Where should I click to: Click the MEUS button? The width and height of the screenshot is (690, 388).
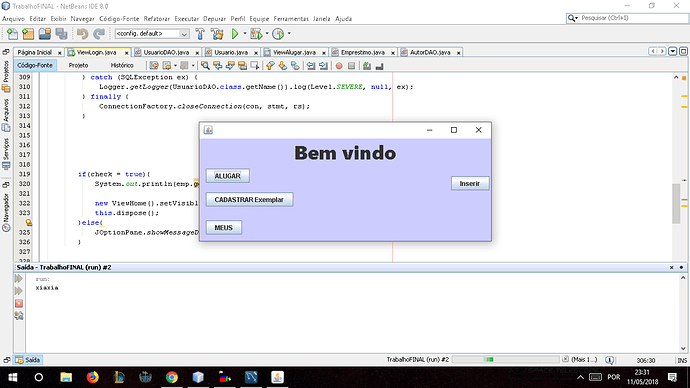[224, 227]
